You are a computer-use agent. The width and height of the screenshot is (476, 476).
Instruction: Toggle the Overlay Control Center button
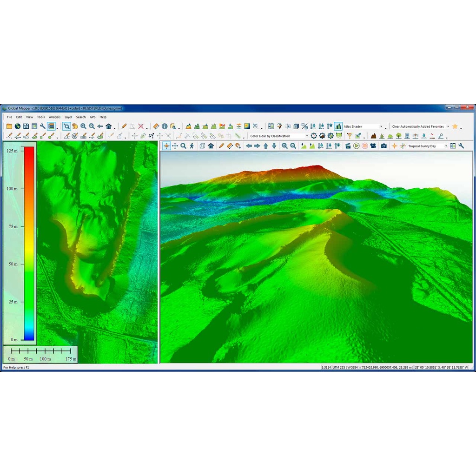coord(51,126)
